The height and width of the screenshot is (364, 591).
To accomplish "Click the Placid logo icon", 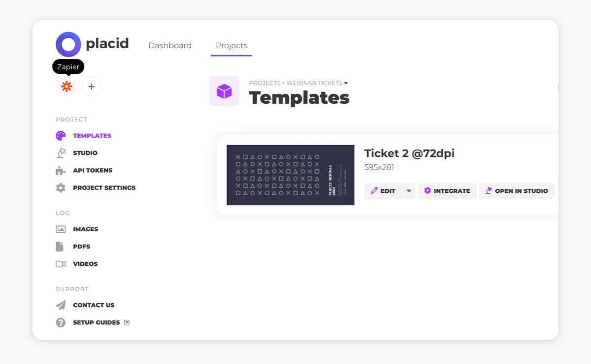I will [68, 44].
